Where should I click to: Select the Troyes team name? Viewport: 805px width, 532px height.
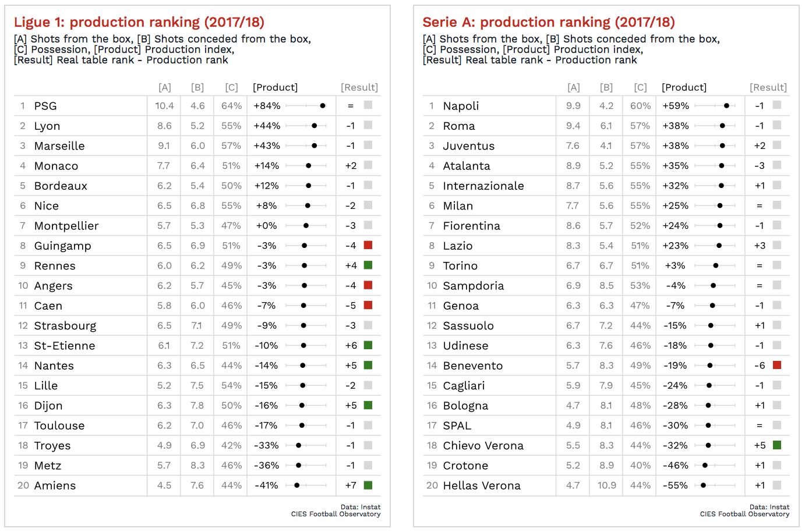click(52, 446)
